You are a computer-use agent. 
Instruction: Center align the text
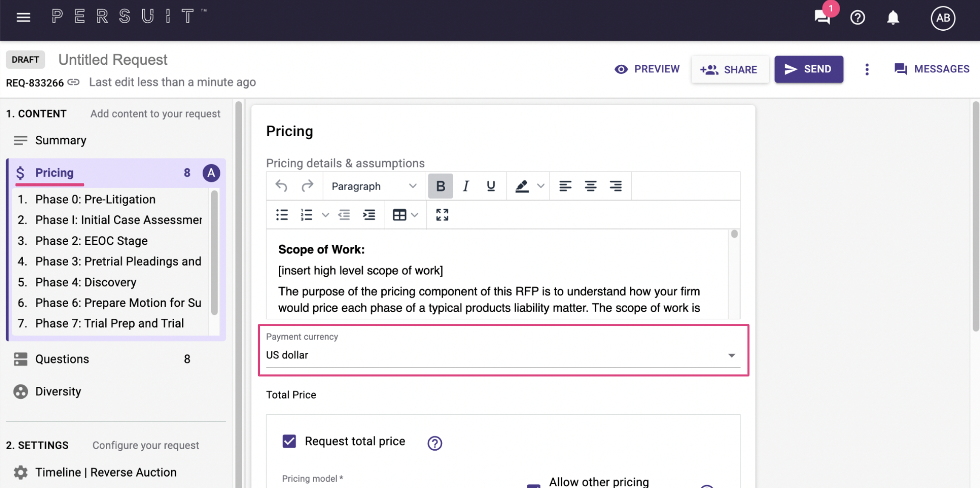tap(590, 186)
